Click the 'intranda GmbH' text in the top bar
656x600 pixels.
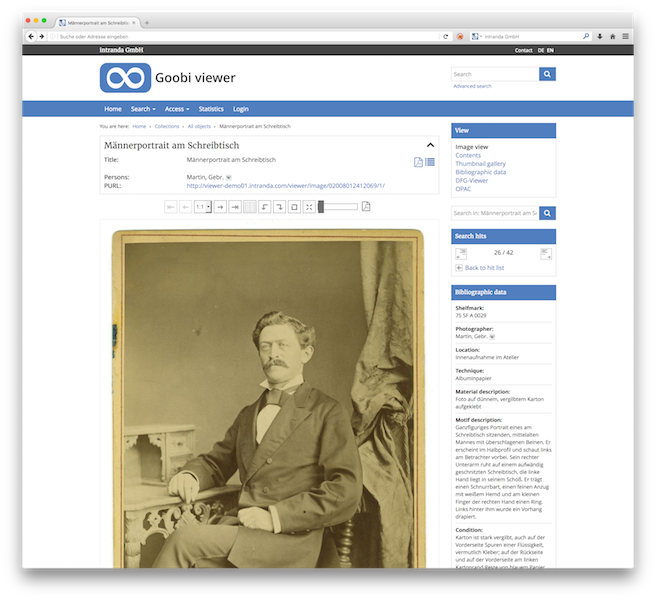pos(121,50)
